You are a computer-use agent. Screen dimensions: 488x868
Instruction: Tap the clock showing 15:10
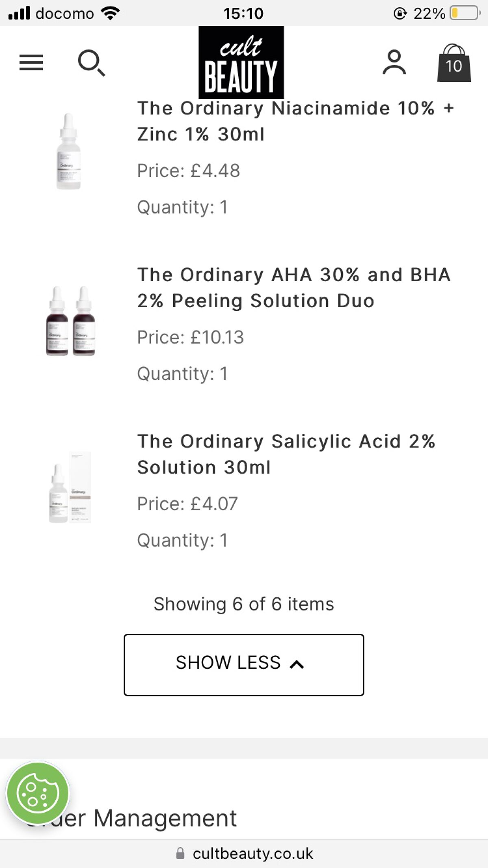click(243, 13)
